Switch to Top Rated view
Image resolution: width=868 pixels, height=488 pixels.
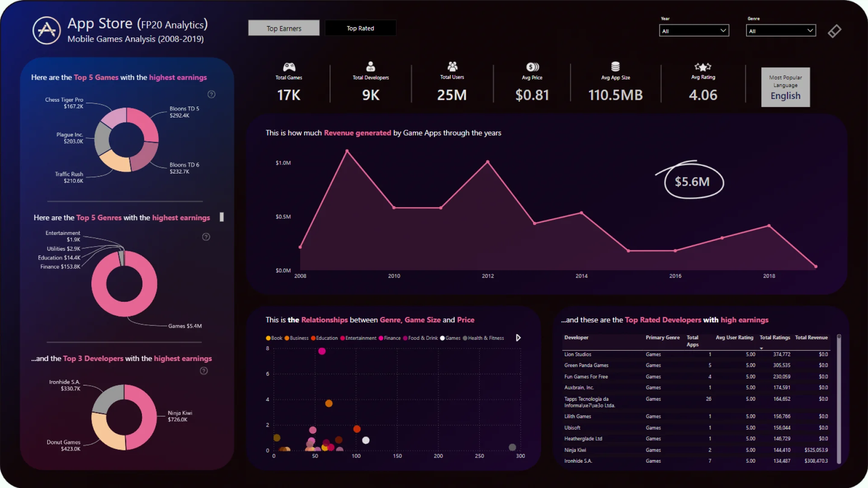coord(360,28)
